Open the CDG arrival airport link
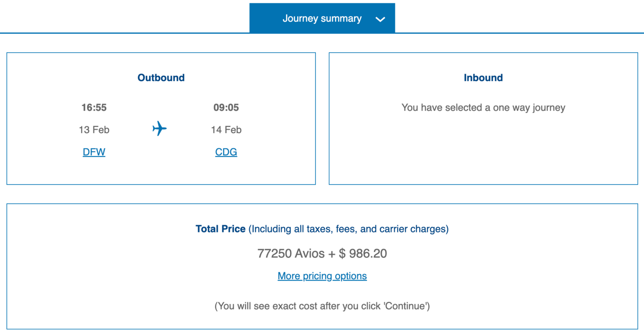 (x=226, y=152)
